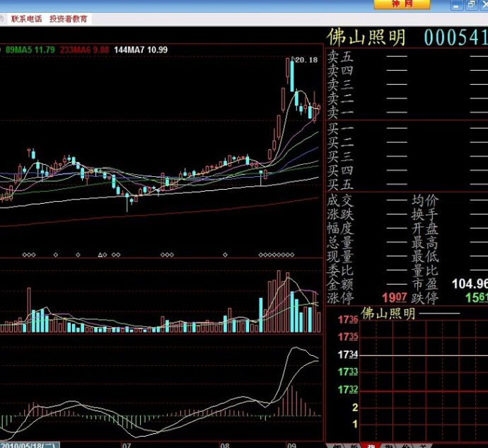
Task: Select the 买一 buy order row
Action: coord(407,128)
